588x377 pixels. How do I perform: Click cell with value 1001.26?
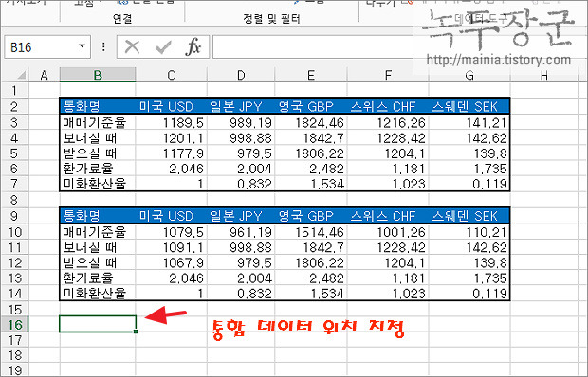[x=388, y=232]
